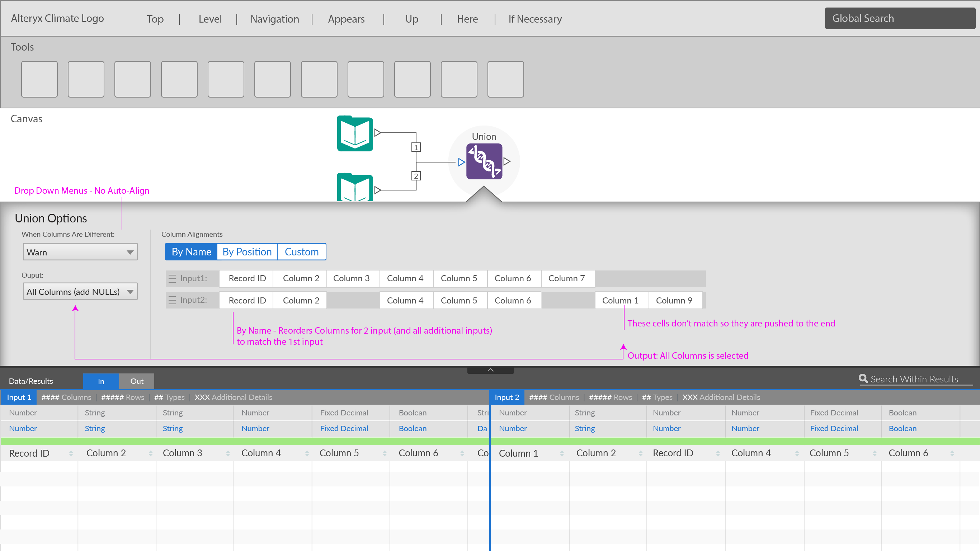Click the Union tool output arrow anchor

[507, 161]
